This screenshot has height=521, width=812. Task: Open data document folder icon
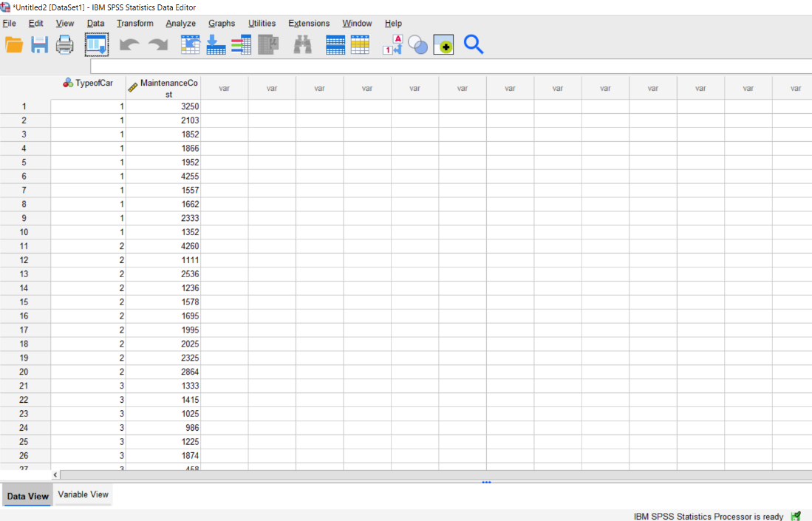(14, 45)
